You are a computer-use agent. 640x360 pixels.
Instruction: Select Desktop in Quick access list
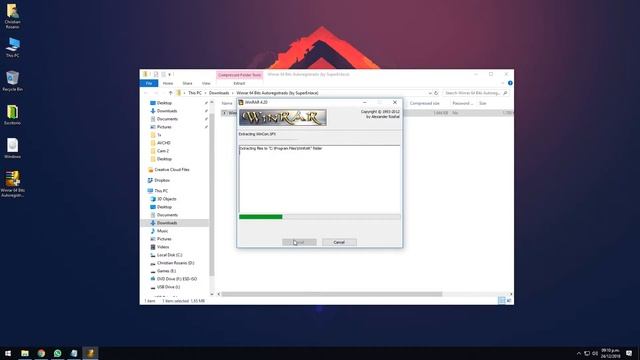tap(164, 103)
